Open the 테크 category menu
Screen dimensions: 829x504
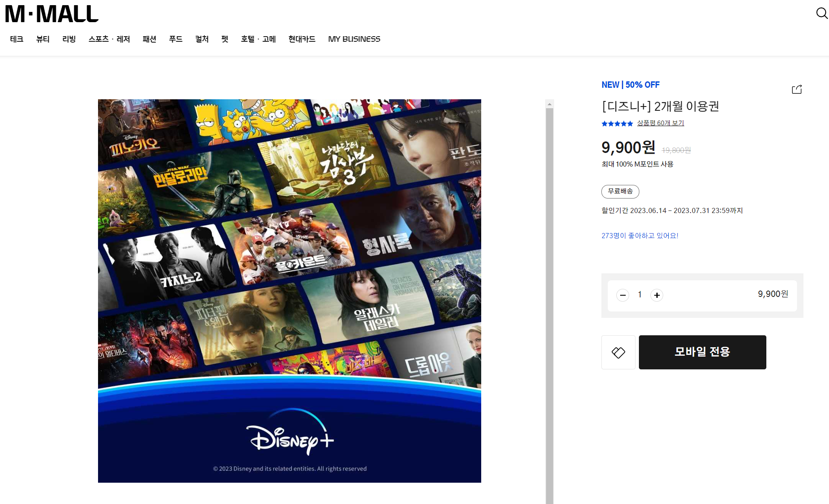click(17, 39)
